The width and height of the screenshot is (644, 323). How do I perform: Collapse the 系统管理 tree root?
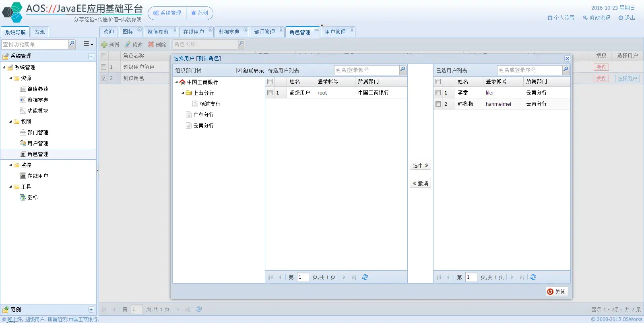(4, 67)
